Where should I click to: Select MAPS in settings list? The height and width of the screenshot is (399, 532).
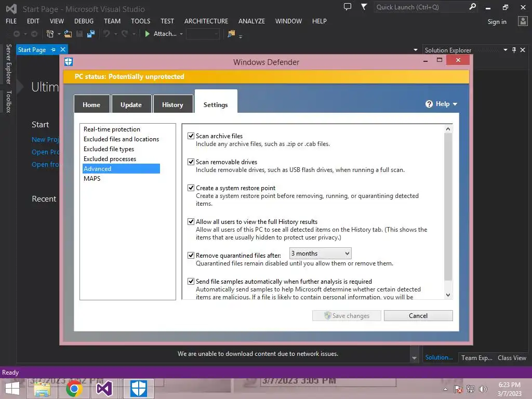pos(92,179)
